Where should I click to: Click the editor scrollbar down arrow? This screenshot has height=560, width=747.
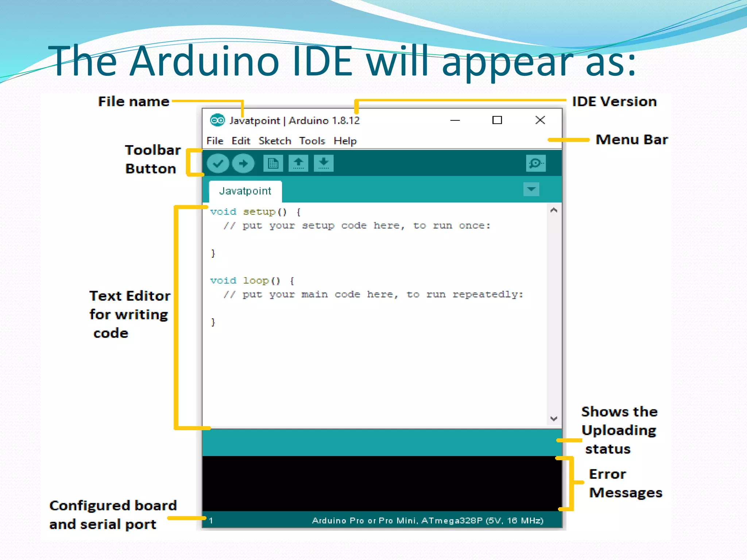554,419
